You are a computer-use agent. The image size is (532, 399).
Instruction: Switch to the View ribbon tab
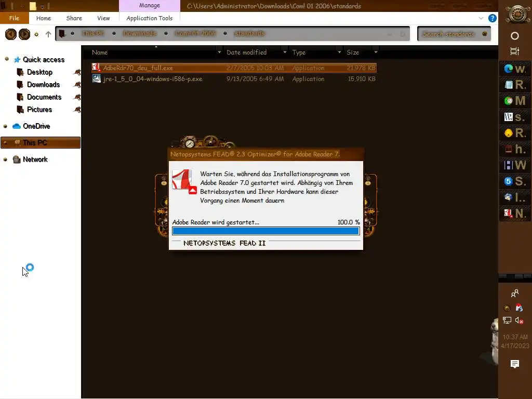[x=103, y=18]
